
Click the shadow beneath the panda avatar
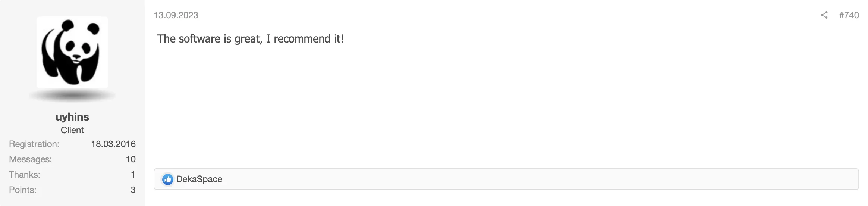click(72, 96)
